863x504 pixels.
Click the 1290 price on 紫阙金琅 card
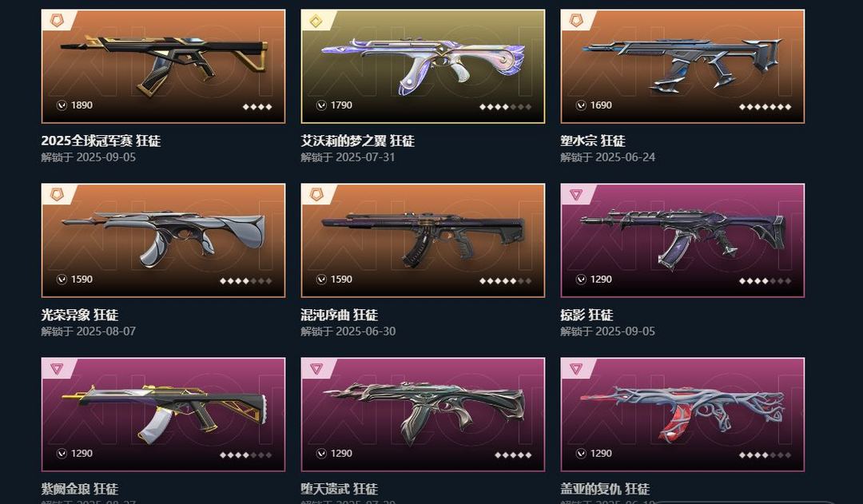click(82, 454)
